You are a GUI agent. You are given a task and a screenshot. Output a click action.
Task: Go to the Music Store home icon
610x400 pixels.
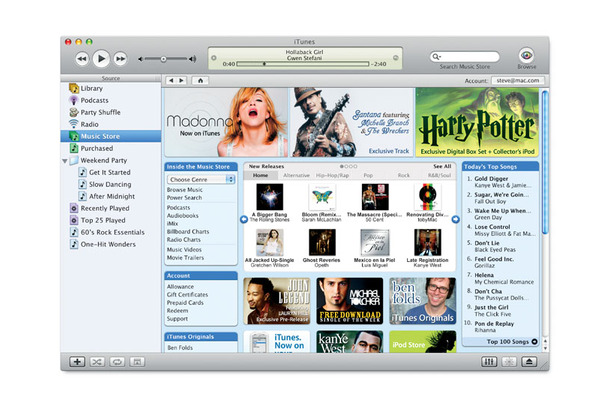point(202,79)
